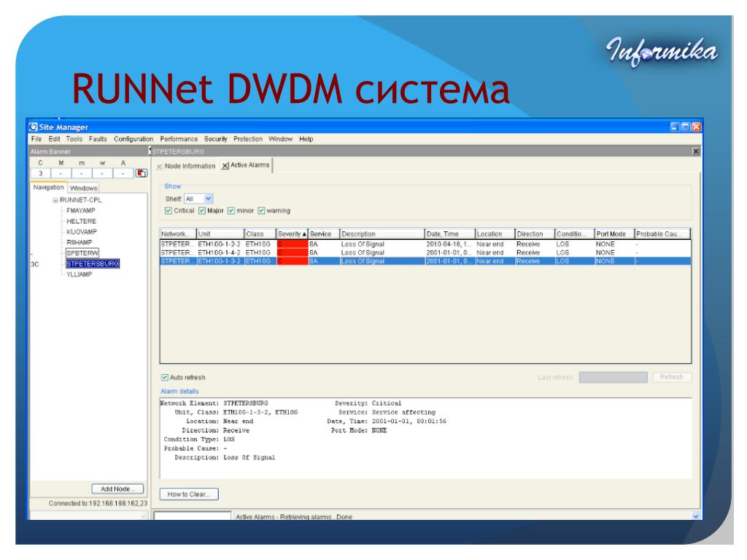Toggle the Major checkbox
This screenshot has width=747, height=560.
(202, 211)
